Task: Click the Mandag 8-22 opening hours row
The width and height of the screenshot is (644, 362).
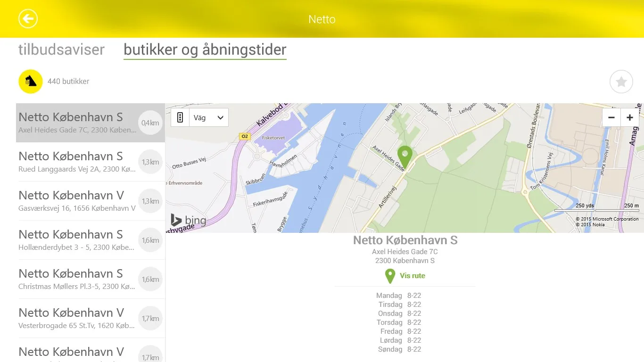Action: click(x=398, y=296)
